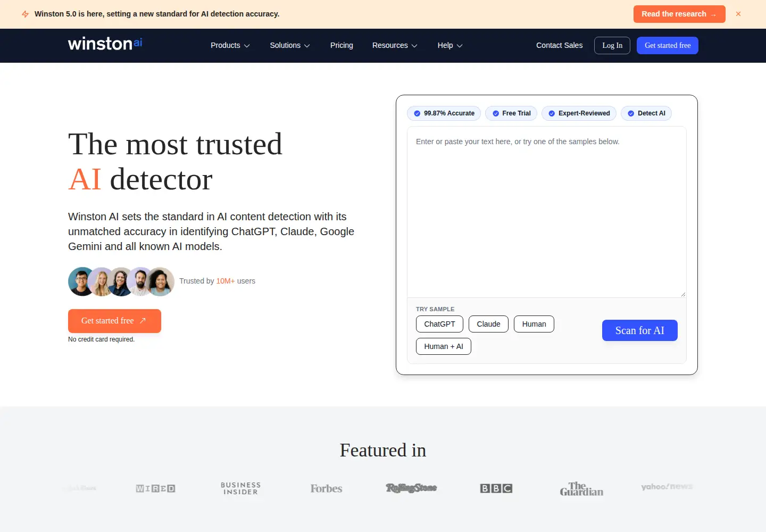Click Read the research button
The height and width of the screenshot is (532, 766).
point(679,14)
